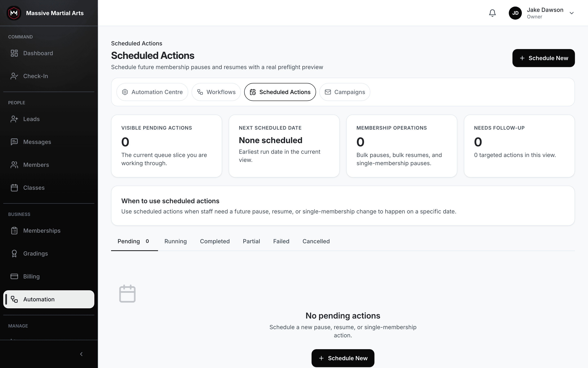Screen dimensions: 588x368
Task: Click the 'None scheduled' value
Action: [x=271, y=140]
